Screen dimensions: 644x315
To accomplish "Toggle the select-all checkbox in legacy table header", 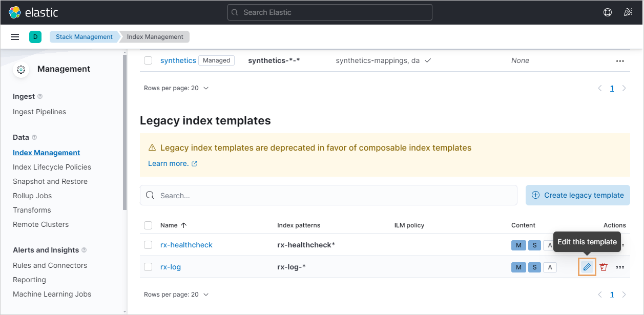I will tap(148, 225).
